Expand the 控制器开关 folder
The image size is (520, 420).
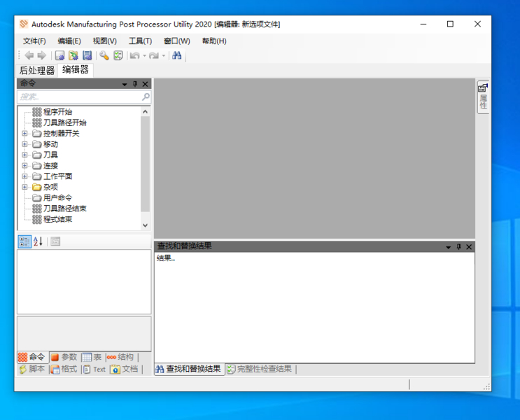[24, 134]
